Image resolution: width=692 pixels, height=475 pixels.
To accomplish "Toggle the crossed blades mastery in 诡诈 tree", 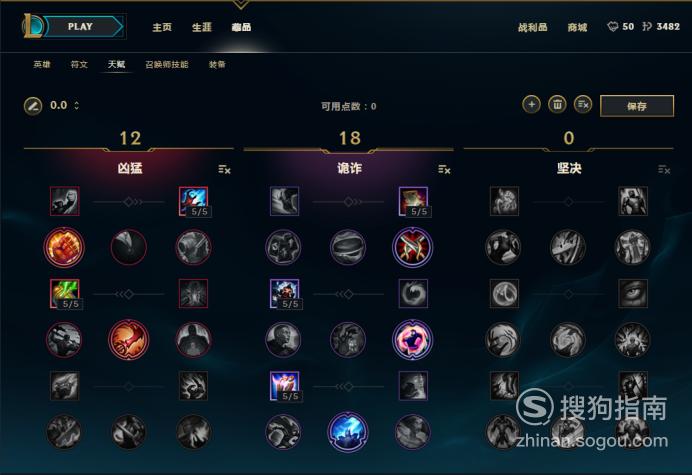I will 413,247.
